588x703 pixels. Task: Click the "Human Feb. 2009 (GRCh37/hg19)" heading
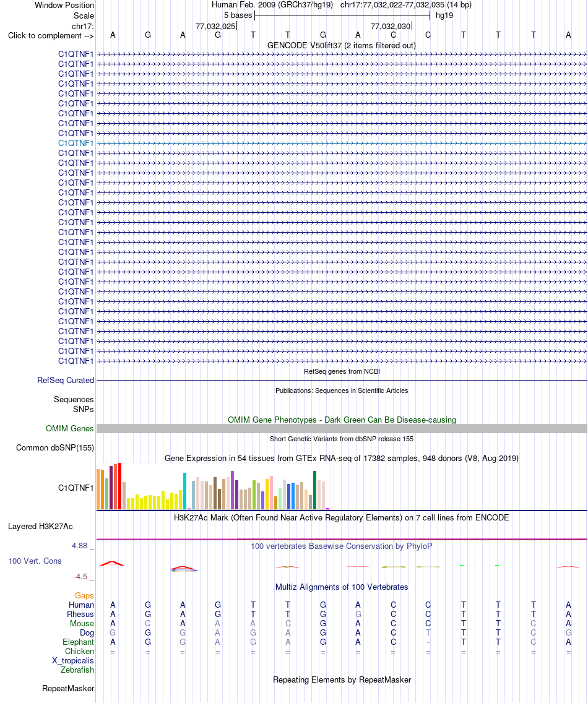click(272, 5)
